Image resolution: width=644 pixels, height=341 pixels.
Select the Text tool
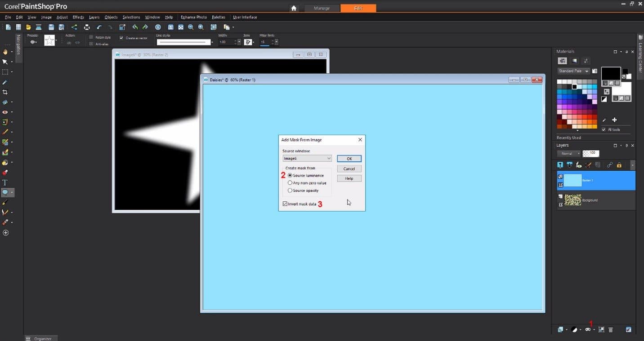5,182
